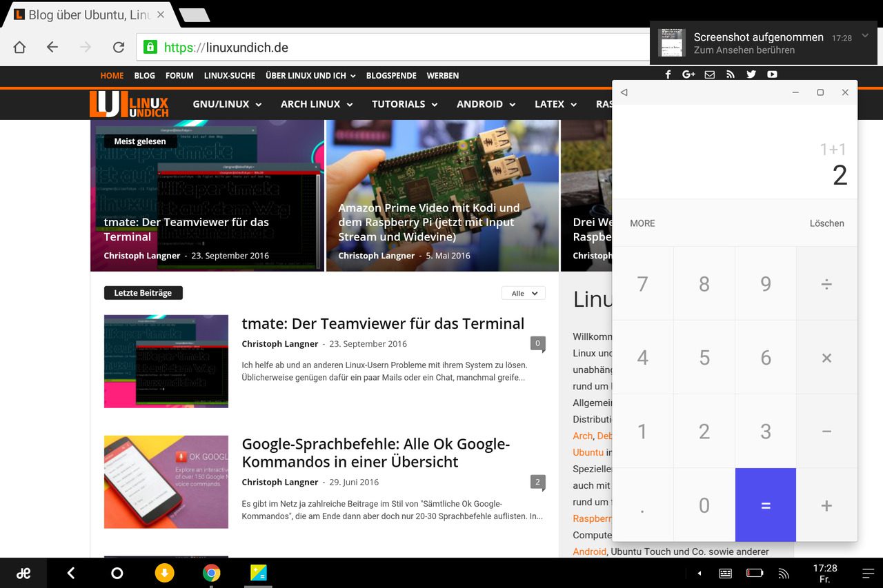The width and height of the screenshot is (883, 588).
Task: Open the Google-Sprachbefehle article thumbnail
Action: click(x=166, y=482)
